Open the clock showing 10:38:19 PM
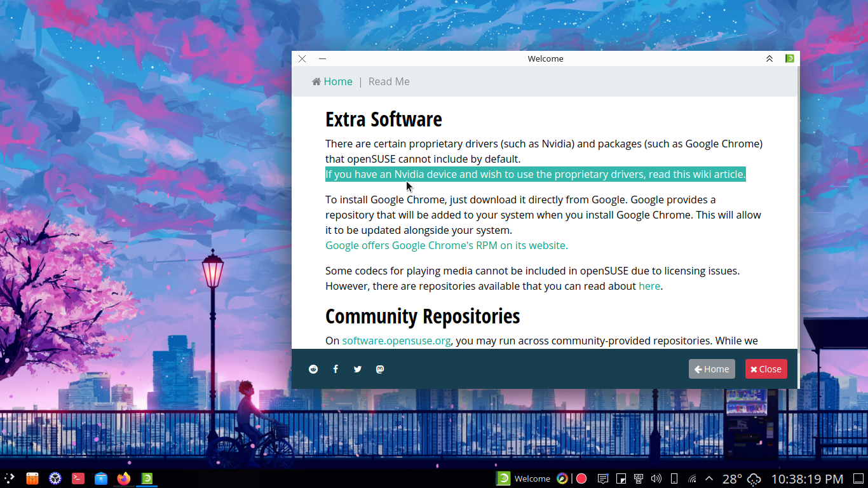868x488 pixels. (x=807, y=478)
